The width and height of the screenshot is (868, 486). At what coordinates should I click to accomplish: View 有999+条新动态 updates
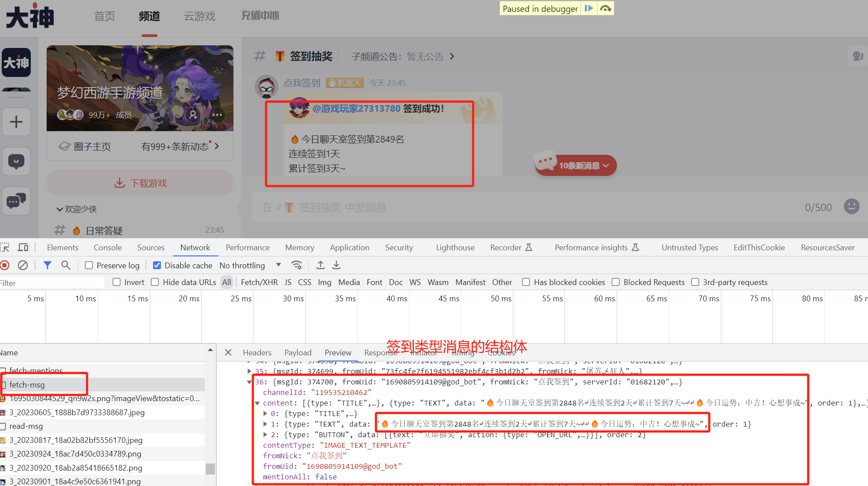180,146
